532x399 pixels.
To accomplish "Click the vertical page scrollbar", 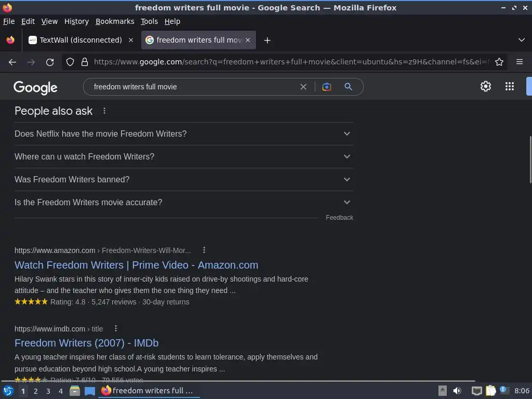I will click(x=530, y=159).
